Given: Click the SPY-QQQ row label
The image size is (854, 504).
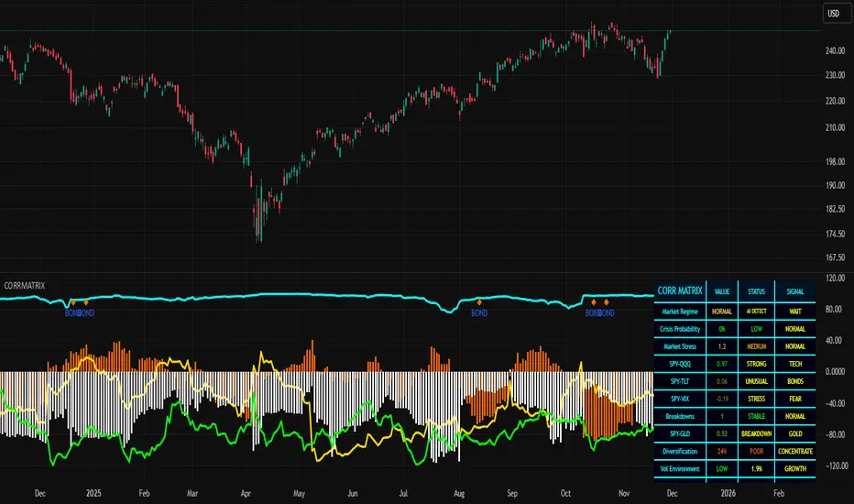Looking at the screenshot, I should coord(680,364).
